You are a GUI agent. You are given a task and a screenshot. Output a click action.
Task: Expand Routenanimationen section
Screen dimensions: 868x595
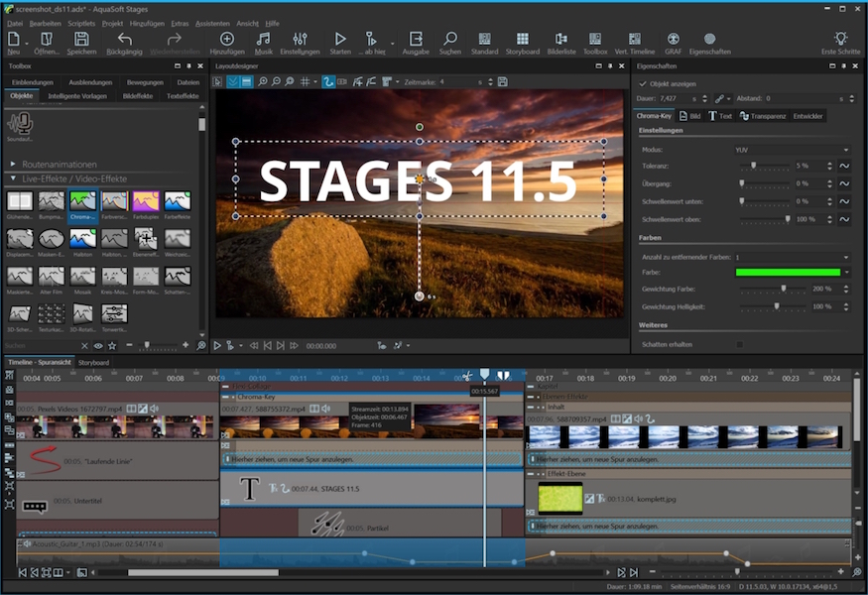pos(13,165)
